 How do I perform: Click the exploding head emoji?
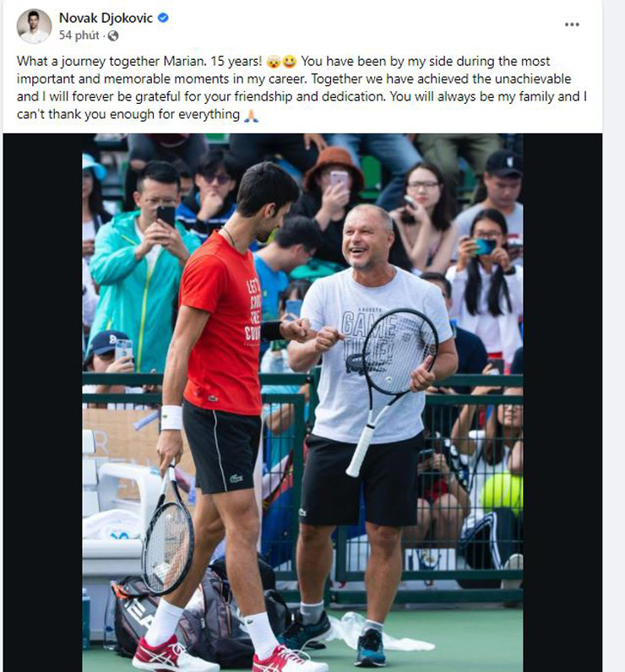273,62
